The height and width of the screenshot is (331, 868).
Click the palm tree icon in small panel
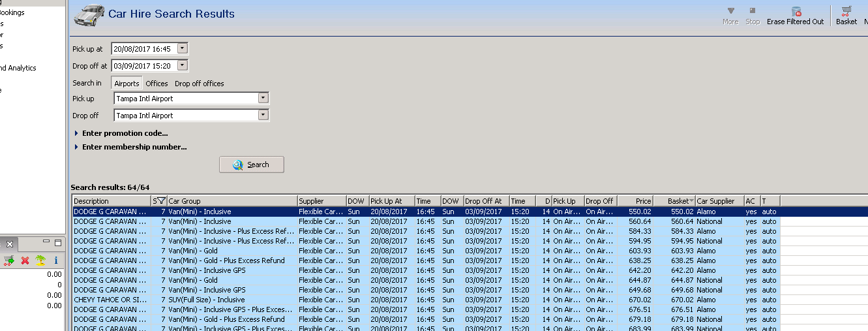tap(41, 260)
